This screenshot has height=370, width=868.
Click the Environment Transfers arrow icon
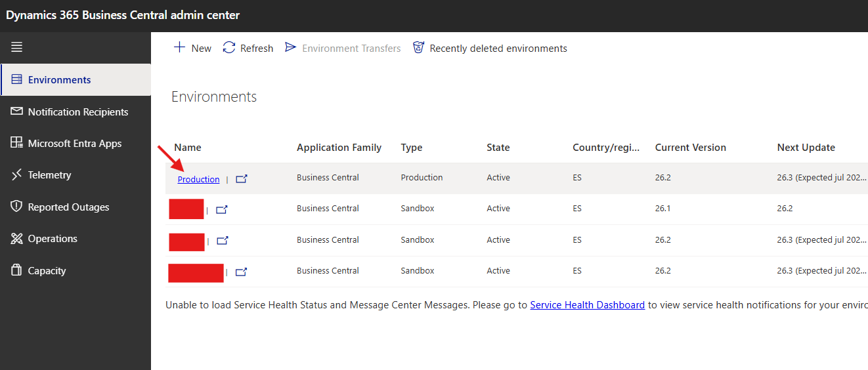click(290, 47)
